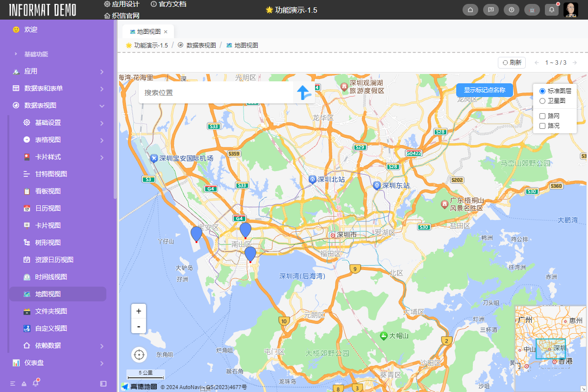Select the 卫星图 radio option
This screenshot has width=588, height=392.
pos(543,101)
